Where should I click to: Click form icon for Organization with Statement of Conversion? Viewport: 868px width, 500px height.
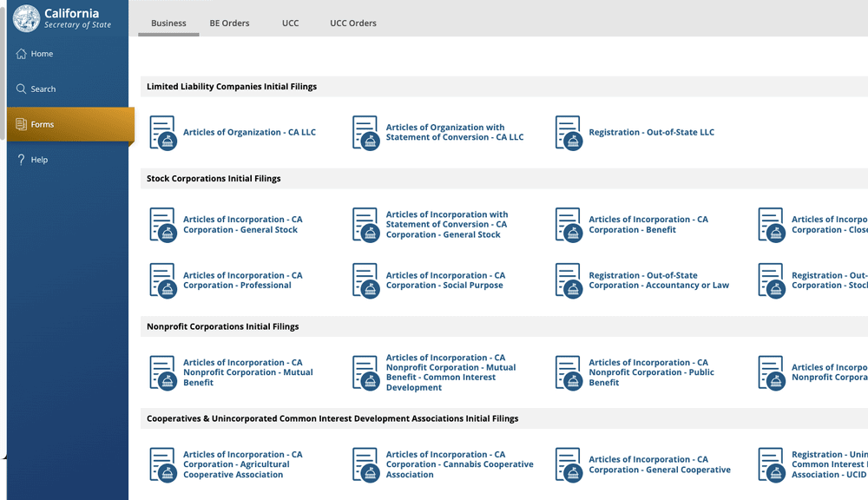(366, 133)
